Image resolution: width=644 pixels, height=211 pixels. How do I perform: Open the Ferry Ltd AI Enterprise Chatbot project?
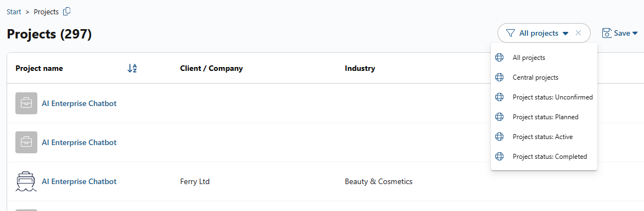tap(79, 181)
